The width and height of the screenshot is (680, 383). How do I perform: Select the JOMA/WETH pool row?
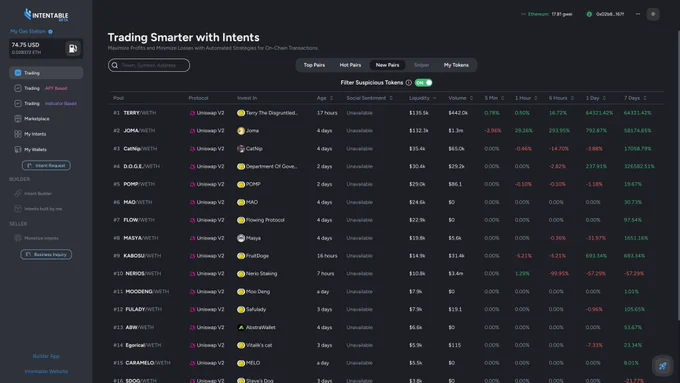click(386, 131)
